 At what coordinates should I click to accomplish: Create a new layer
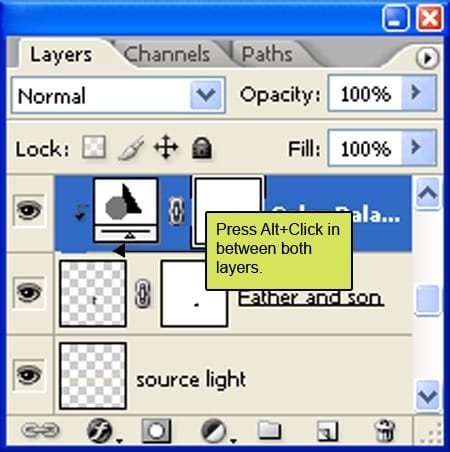[328, 431]
